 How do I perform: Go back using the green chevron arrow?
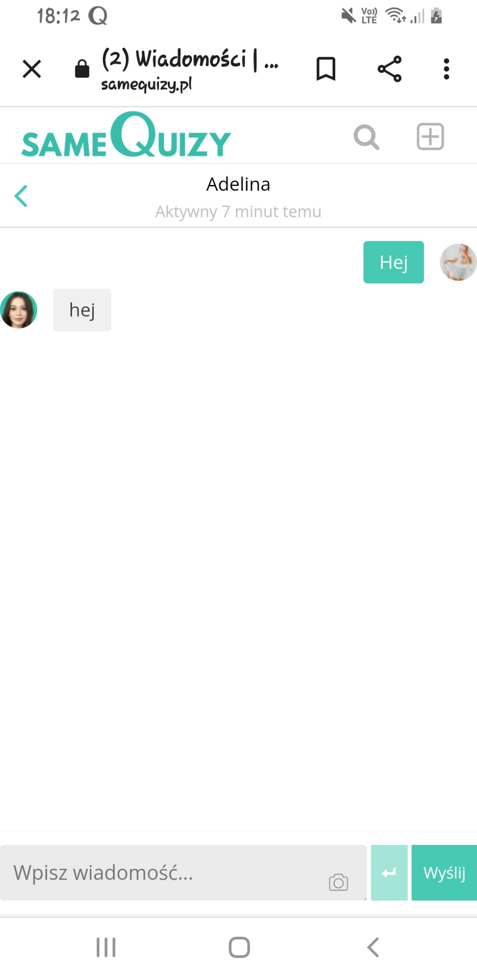(21, 196)
